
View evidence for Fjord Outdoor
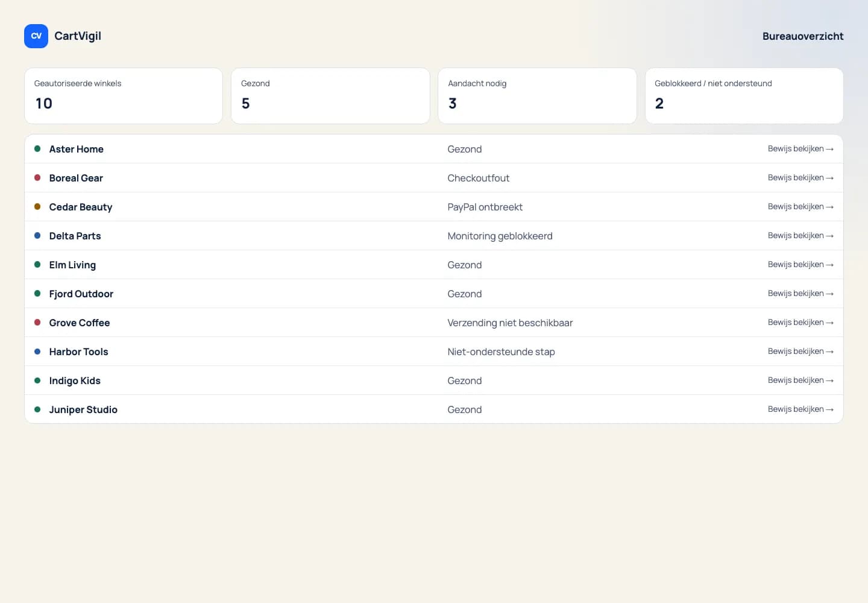[x=800, y=294]
